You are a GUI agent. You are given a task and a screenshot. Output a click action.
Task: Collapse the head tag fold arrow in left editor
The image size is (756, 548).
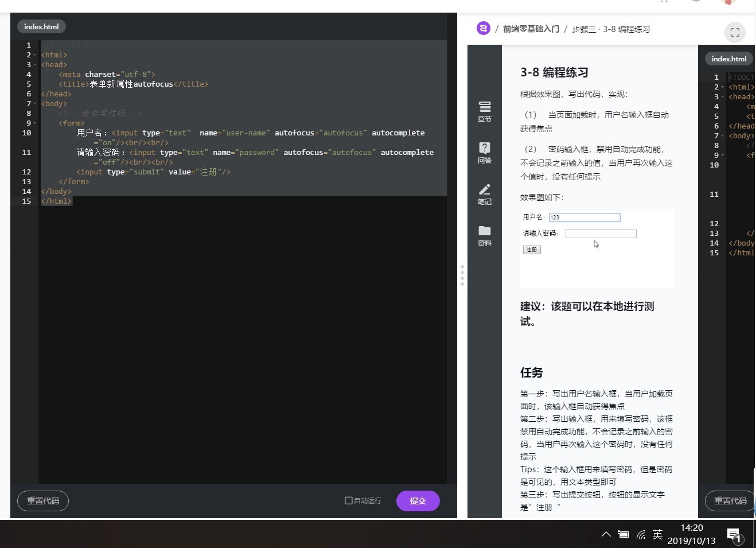(35, 65)
